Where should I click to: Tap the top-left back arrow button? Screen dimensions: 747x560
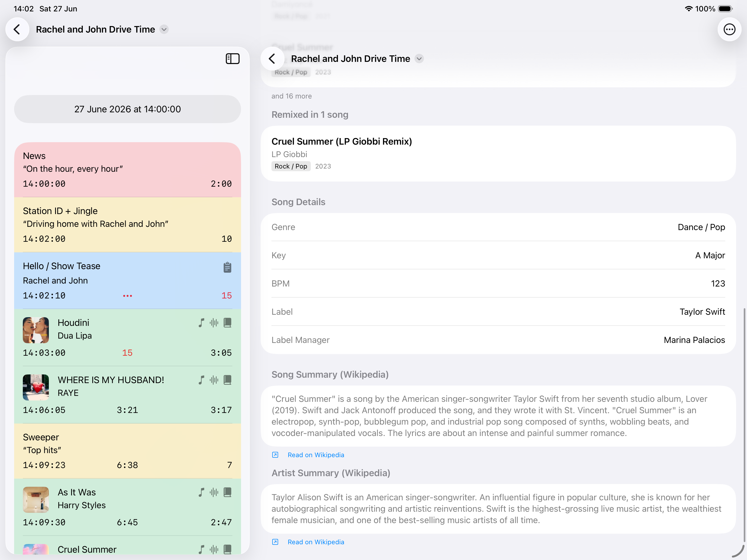pyautogui.click(x=17, y=29)
